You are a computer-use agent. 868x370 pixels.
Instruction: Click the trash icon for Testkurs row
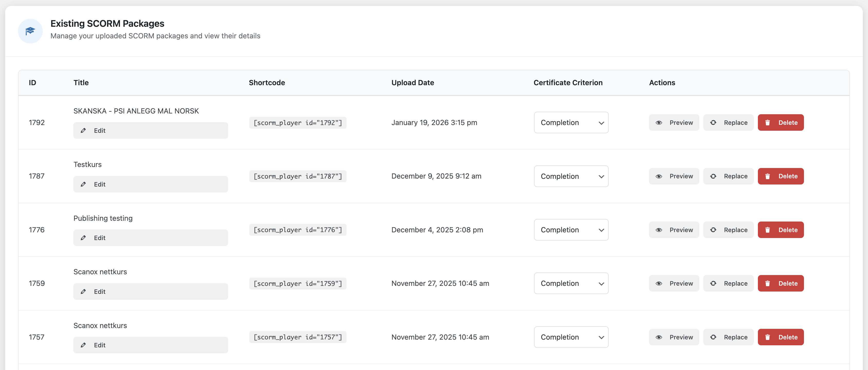[x=768, y=176]
